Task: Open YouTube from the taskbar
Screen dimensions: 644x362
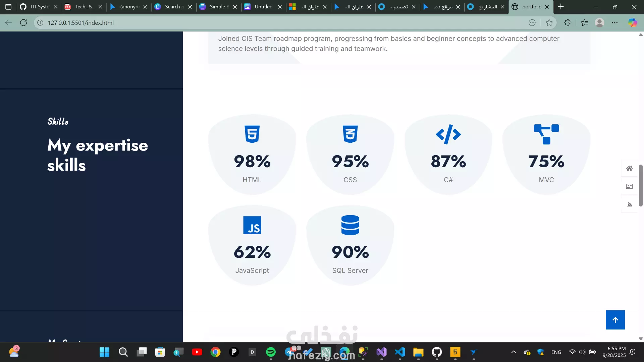Action: pos(197,352)
